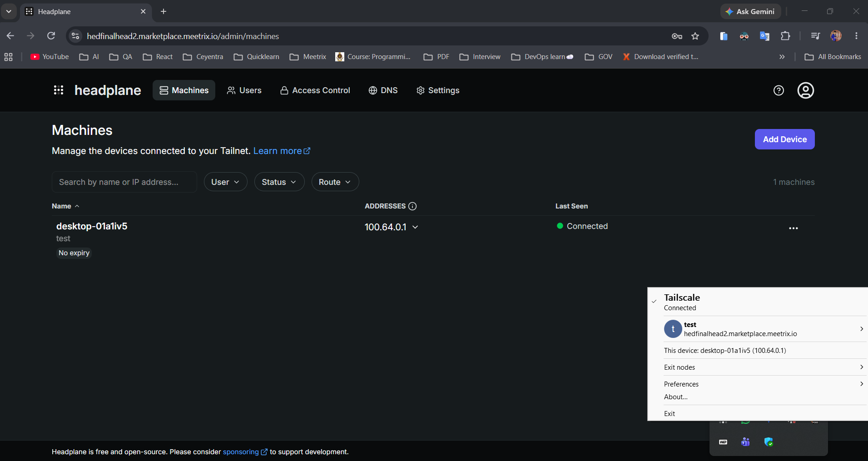Expand the Route filter dropdown
The width and height of the screenshot is (868, 461).
[335, 182]
